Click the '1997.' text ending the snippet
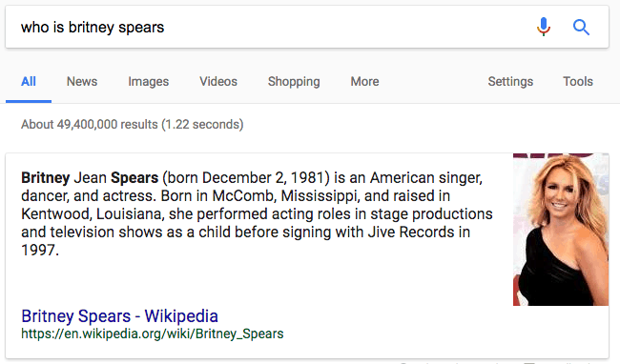620x364 pixels. tap(40, 251)
